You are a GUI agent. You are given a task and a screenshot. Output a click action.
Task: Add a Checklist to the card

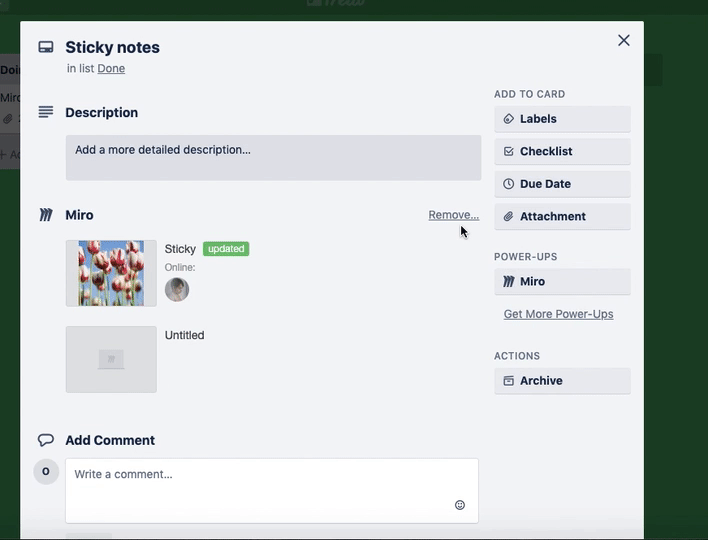(x=562, y=151)
